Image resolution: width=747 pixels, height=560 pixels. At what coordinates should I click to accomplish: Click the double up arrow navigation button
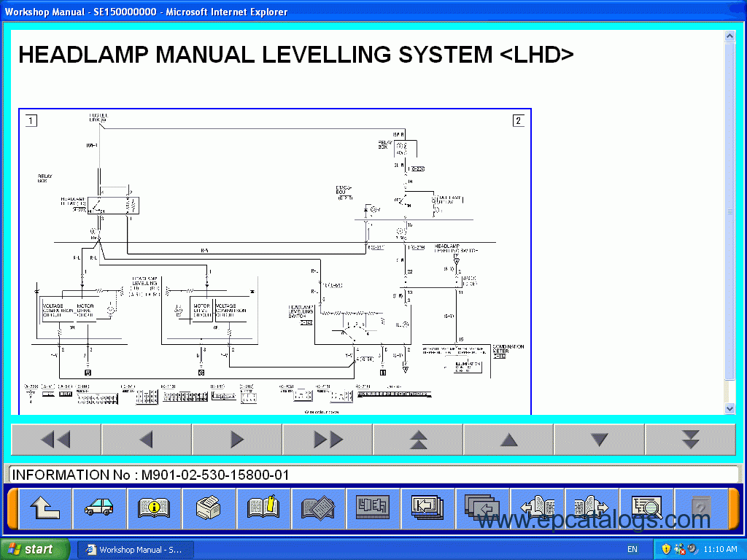tap(418, 440)
